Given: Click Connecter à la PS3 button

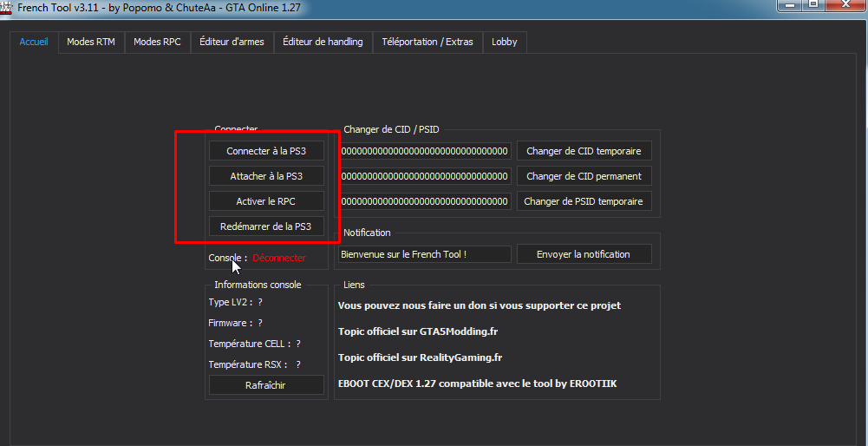Looking at the screenshot, I should click(266, 151).
